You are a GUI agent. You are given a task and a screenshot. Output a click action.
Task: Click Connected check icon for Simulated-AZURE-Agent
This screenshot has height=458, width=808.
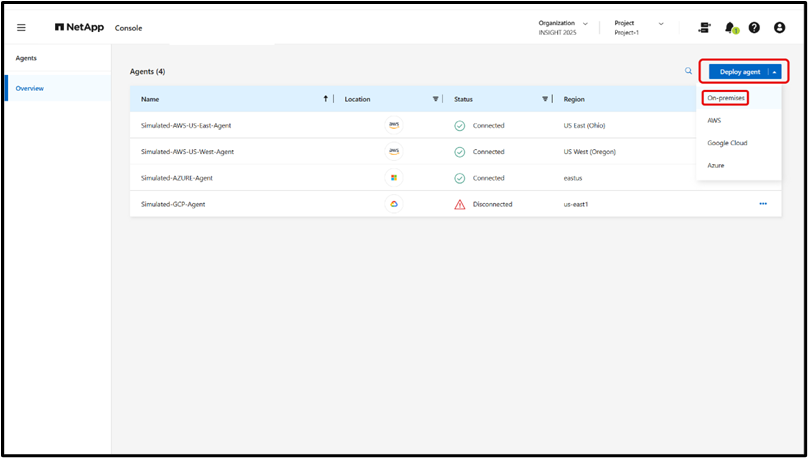pos(460,178)
